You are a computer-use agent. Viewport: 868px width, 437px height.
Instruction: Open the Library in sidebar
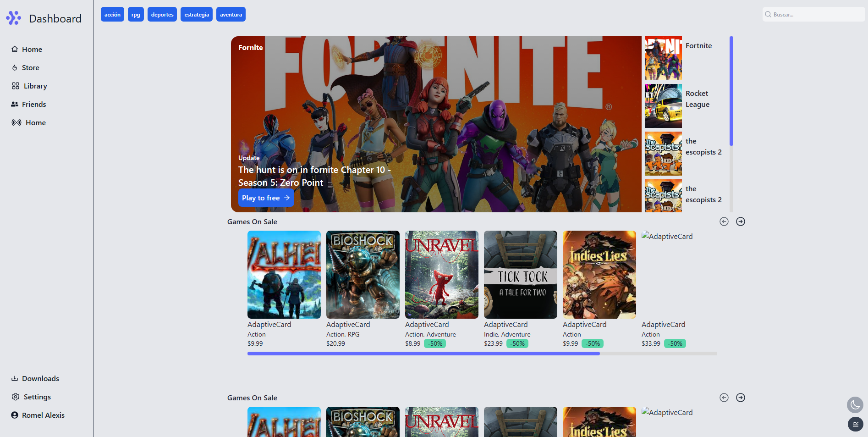coord(29,86)
